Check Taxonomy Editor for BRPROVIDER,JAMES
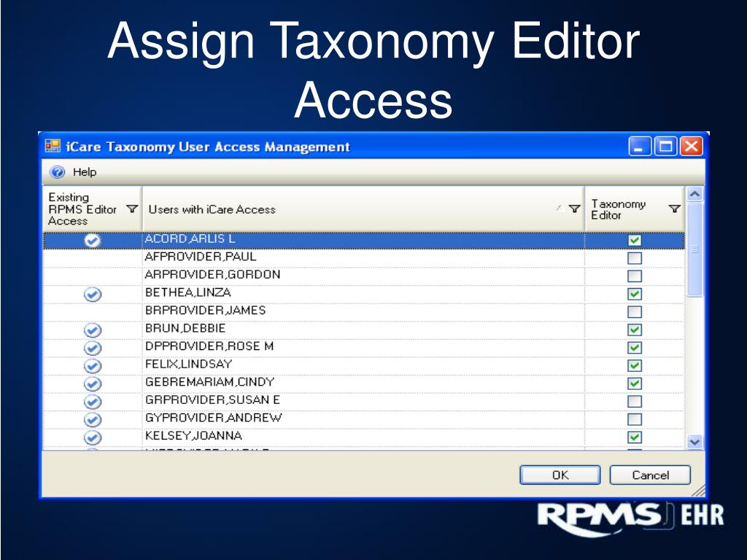 click(634, 312)
